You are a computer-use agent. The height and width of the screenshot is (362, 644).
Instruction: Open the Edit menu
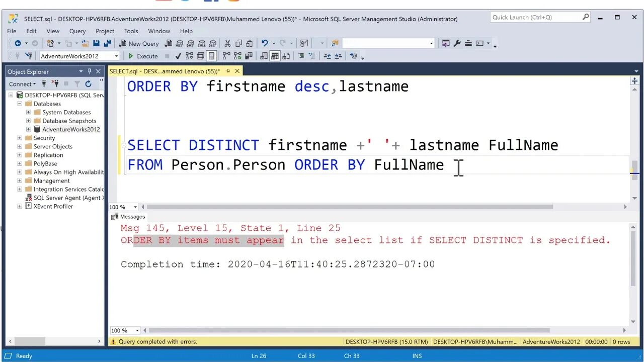point(31,31)
